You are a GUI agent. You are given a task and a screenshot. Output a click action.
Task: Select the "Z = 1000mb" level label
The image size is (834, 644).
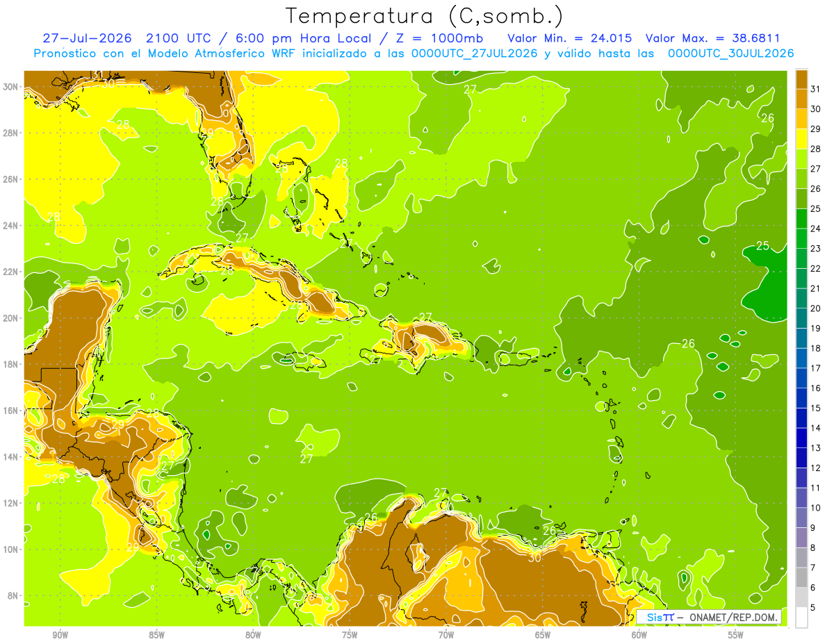pos(439,38)
